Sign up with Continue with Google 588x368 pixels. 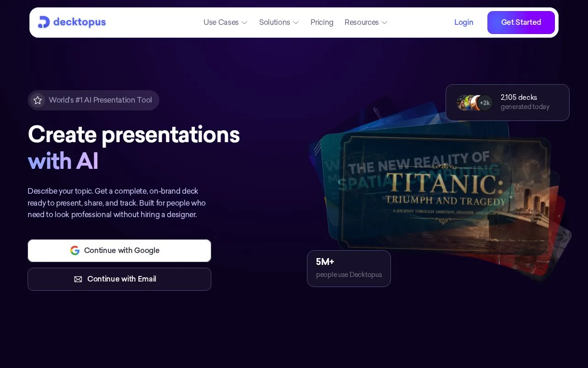119,251
